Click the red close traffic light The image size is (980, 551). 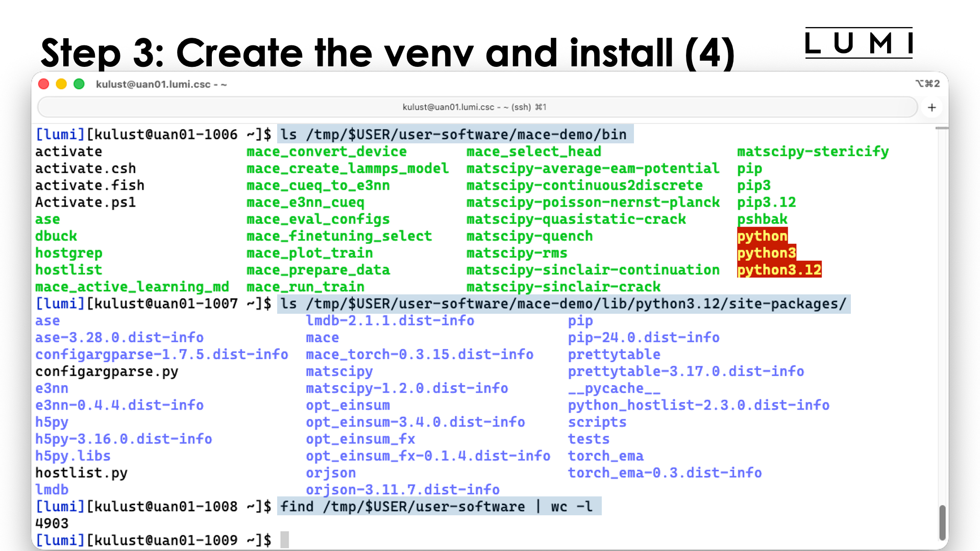[x=43, y=84]
